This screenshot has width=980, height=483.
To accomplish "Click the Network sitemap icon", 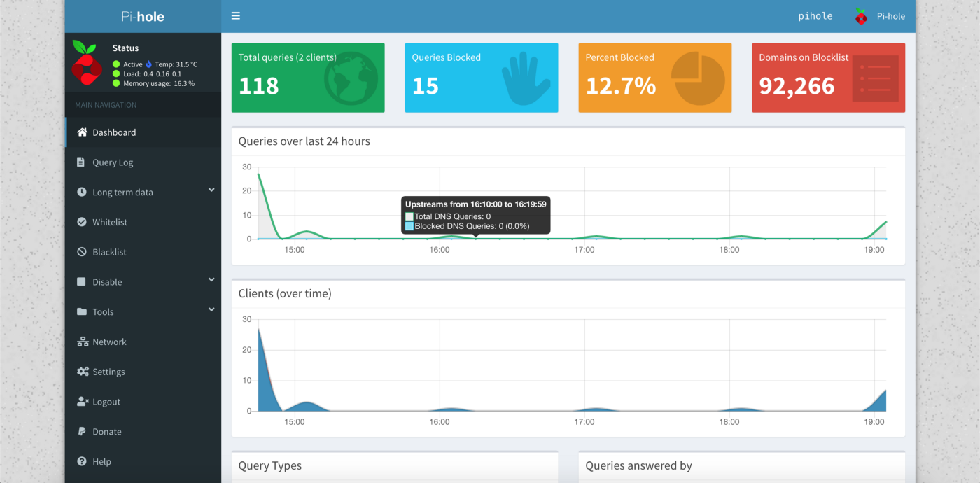I will pos(83,342).
